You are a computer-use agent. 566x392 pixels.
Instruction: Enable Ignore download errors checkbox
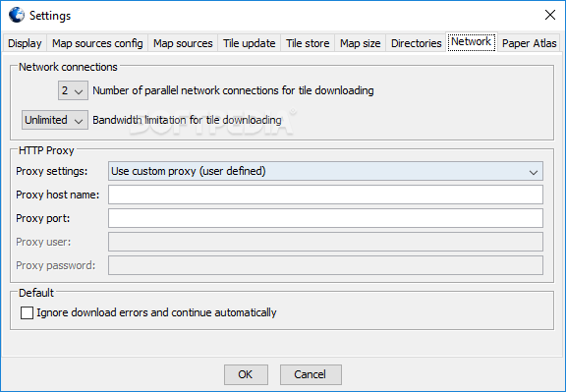point(28,312)
